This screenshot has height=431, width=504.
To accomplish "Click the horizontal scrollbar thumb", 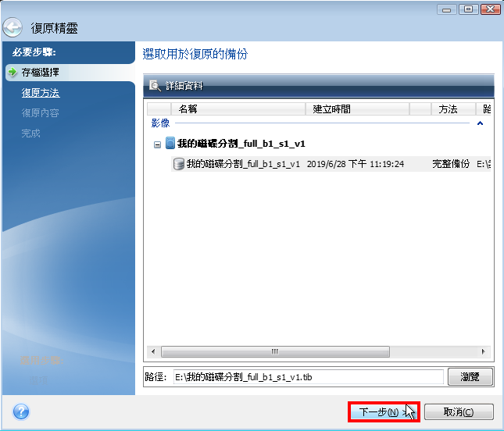I will tap(273, 351).
